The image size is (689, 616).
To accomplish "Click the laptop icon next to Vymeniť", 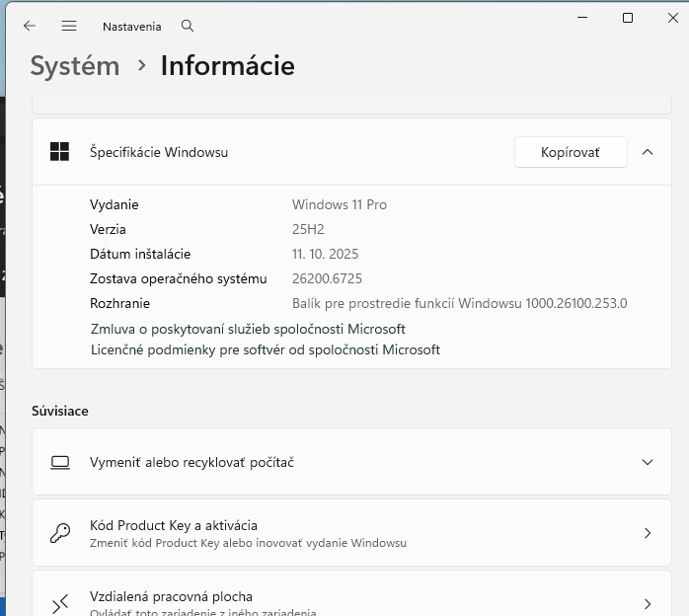I will click(x=60, y=462).
